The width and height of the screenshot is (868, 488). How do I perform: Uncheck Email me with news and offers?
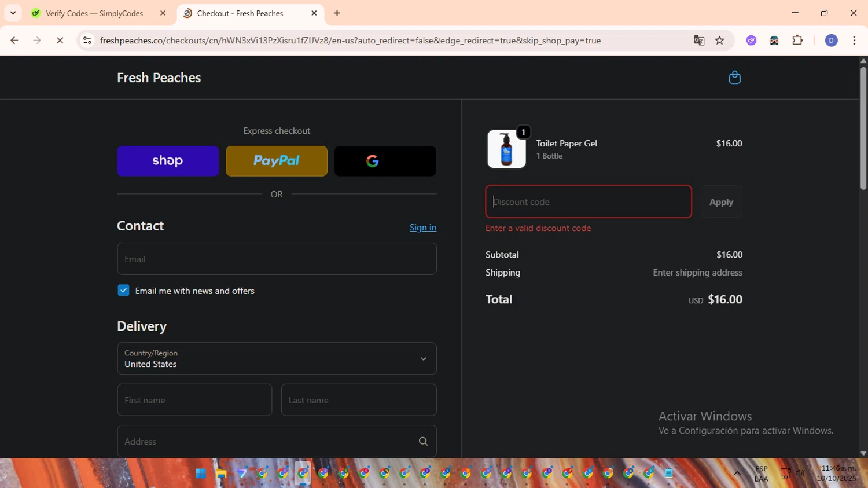123,291
